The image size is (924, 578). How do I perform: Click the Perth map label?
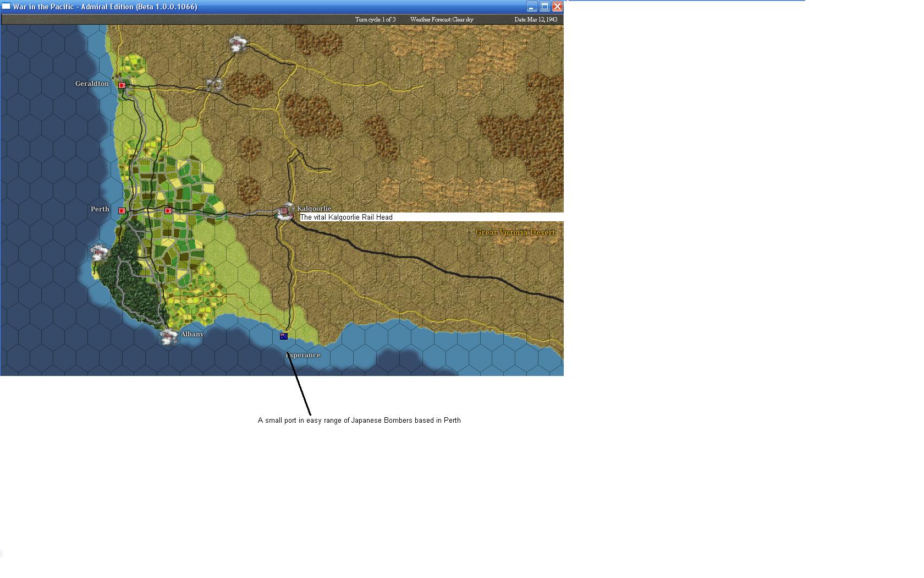(x=100, y=209)
